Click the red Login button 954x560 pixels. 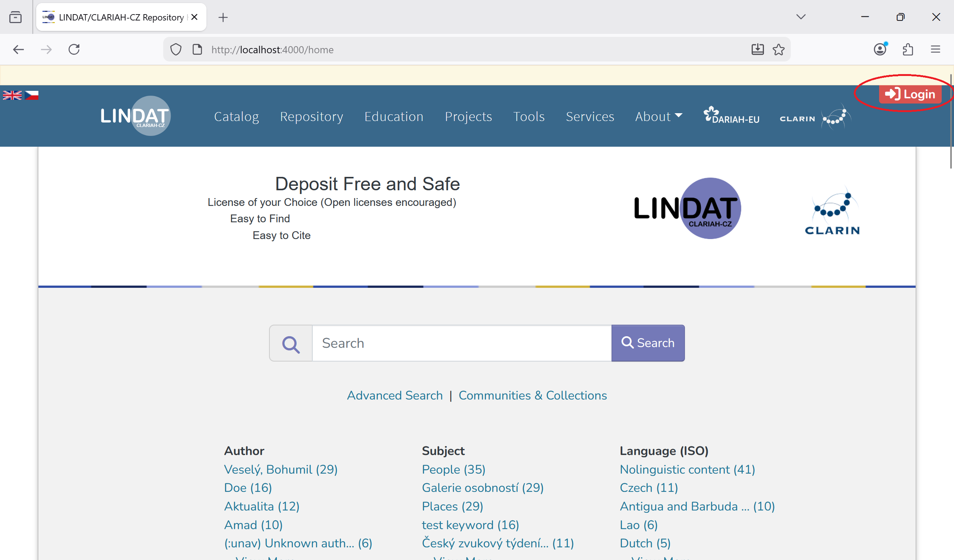[x=910, y=94]
